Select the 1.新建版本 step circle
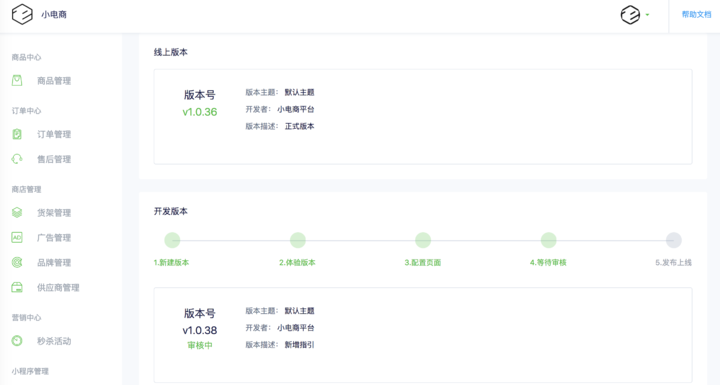Viewport: 720px width, 385px height. [x=172, y=240]
